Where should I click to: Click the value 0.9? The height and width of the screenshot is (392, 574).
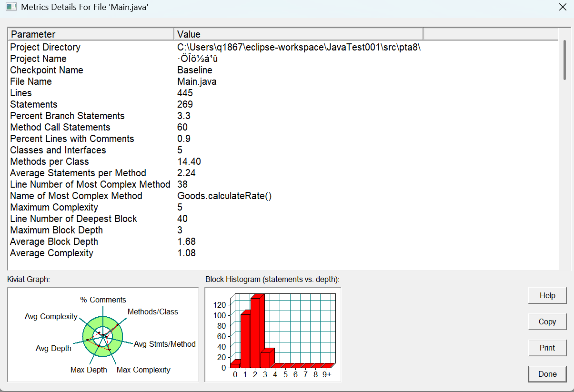click(184, 139)
